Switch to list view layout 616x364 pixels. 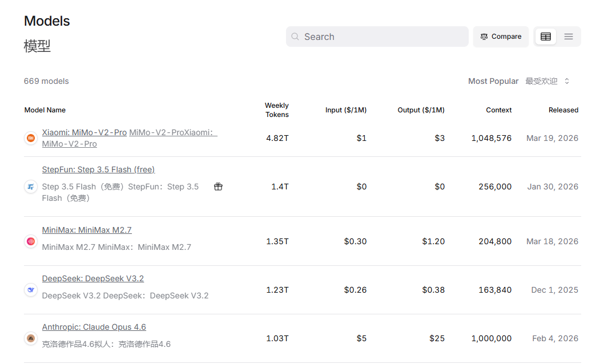(569, 37)
